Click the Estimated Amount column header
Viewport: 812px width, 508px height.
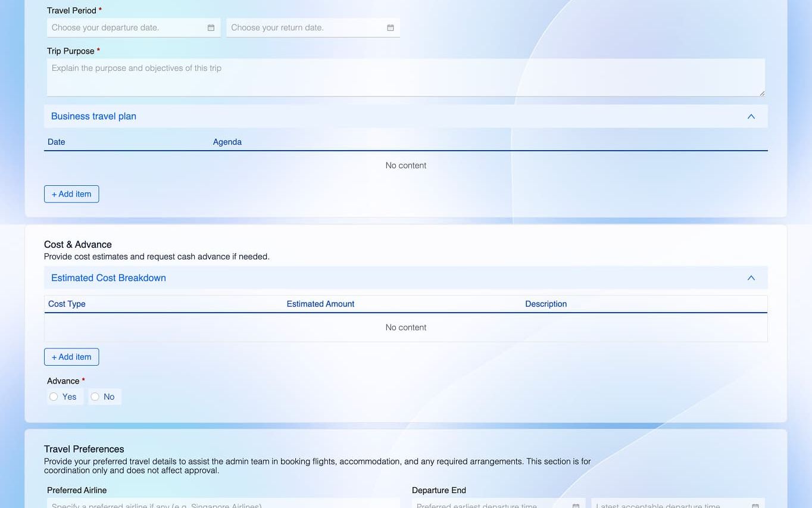(320, 304)
